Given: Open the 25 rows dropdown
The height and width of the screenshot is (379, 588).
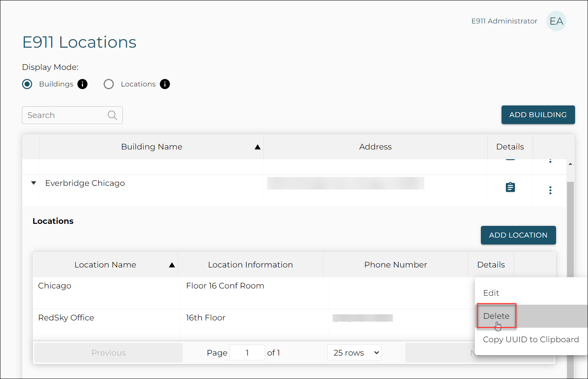Looking at the screenshot, I should point(354,353).
